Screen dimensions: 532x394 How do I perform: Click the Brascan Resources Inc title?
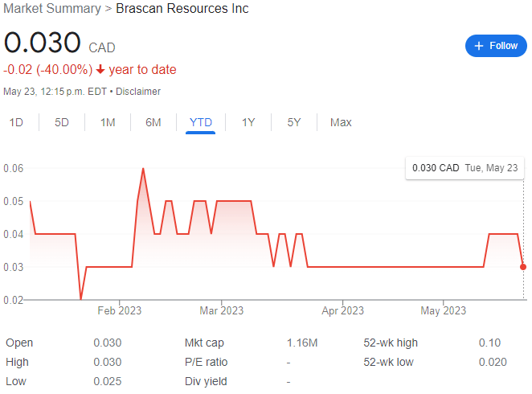182,9
